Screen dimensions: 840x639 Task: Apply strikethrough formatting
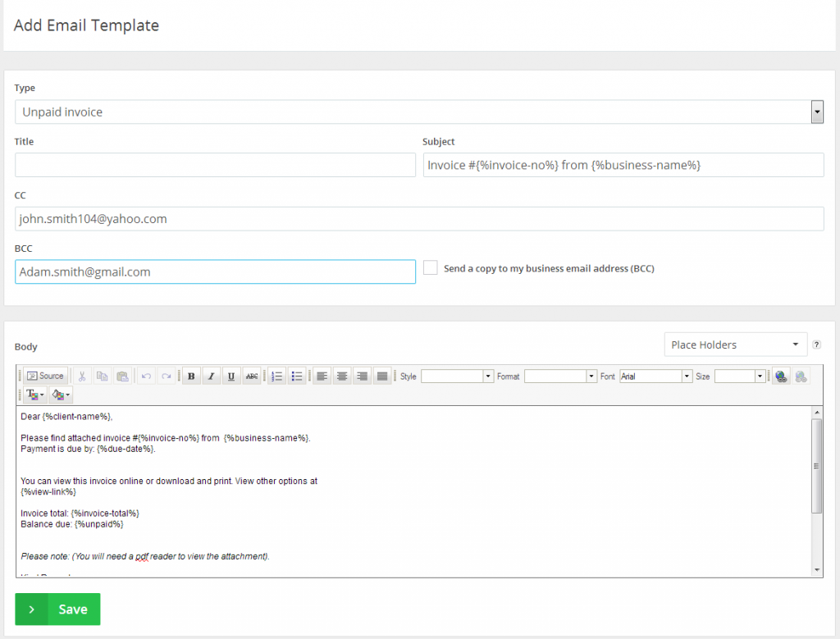(251, 376)
